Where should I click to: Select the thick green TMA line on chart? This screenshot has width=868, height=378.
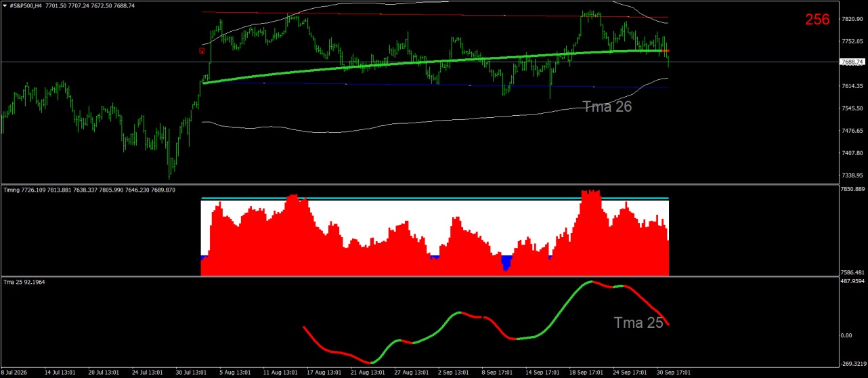[x=436, y=62]
